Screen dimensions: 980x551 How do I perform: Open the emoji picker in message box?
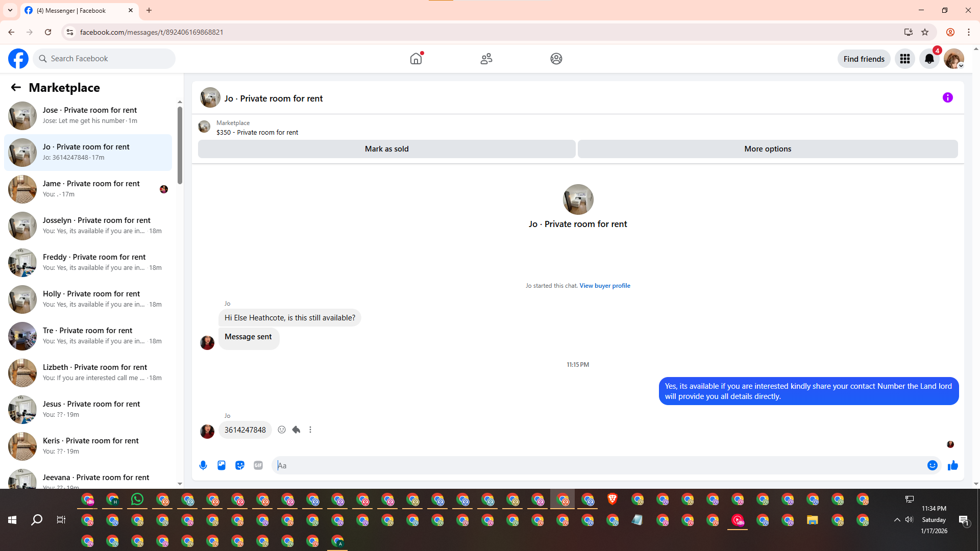[x=932, y=465]
